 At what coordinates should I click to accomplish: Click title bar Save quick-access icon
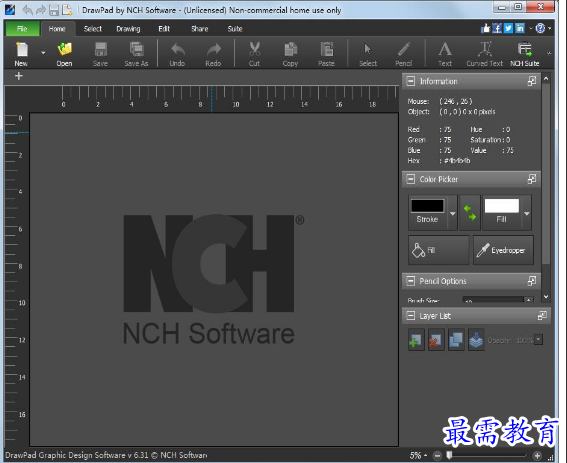point(54,10)
